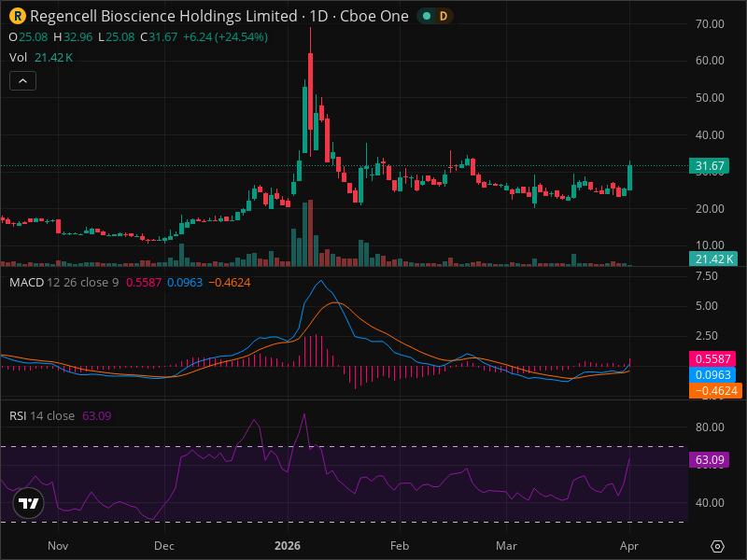
Task: Click the Mar label on time axis
Action: pos(506,546)
